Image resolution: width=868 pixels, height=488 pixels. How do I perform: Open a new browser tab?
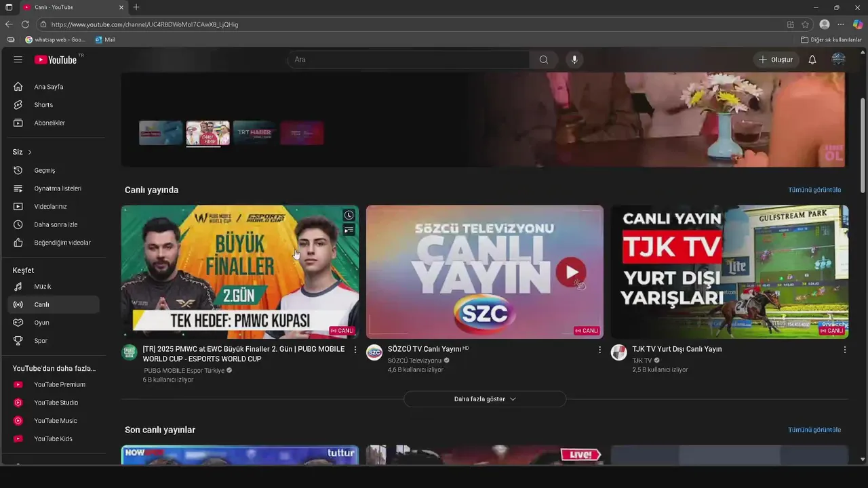click(136, 7)
